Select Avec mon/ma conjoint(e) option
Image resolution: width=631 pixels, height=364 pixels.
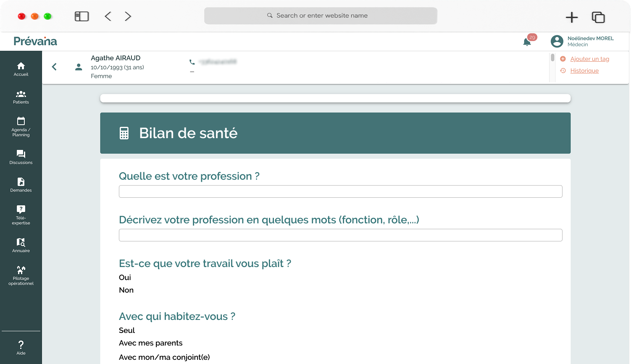(164, 357)
